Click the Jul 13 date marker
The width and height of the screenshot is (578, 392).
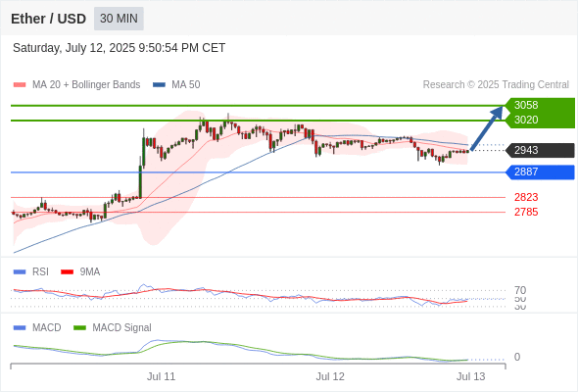[471, 376]
